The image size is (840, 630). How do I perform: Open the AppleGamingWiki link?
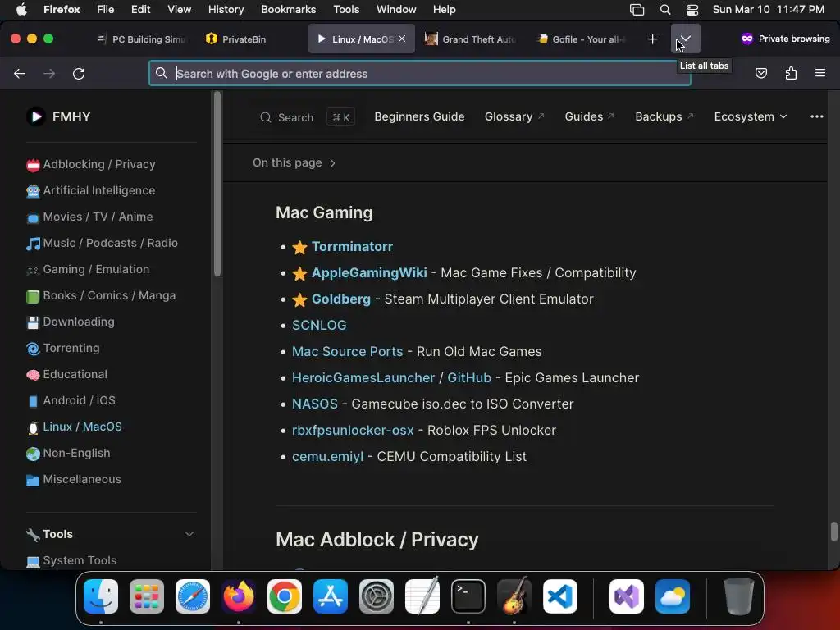(x=369, y=272)
